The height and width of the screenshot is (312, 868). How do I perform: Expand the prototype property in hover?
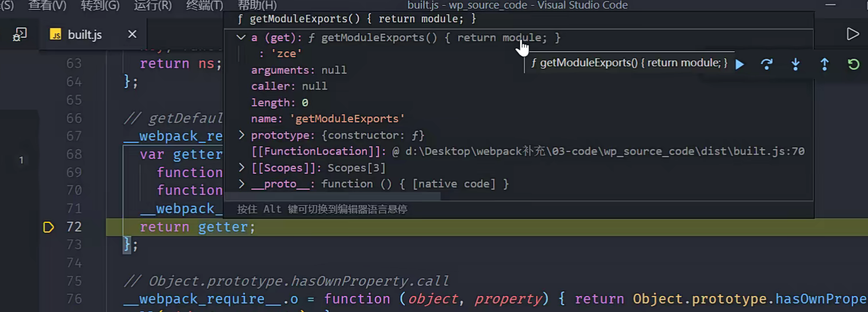[x=241, y=135]
